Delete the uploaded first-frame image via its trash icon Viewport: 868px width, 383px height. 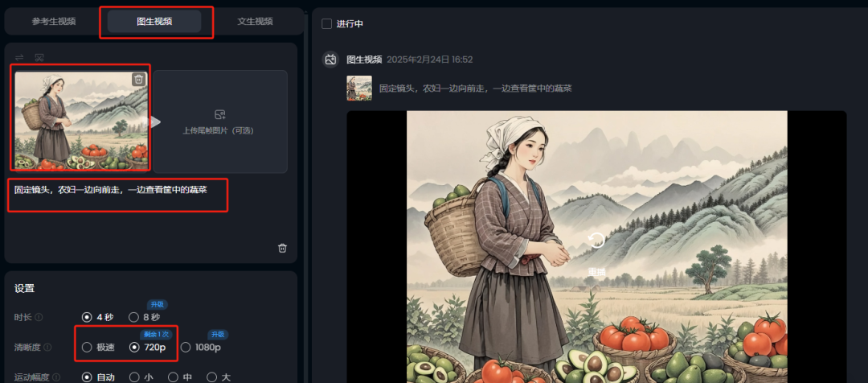(x=139, y=80)
